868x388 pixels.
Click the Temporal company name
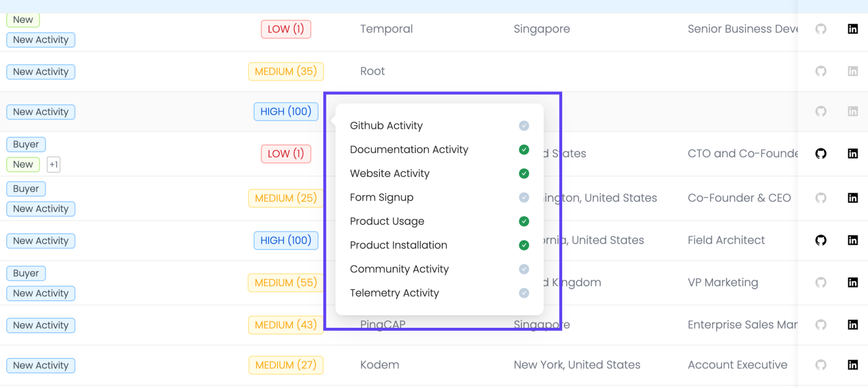click(x=386, y=29)
